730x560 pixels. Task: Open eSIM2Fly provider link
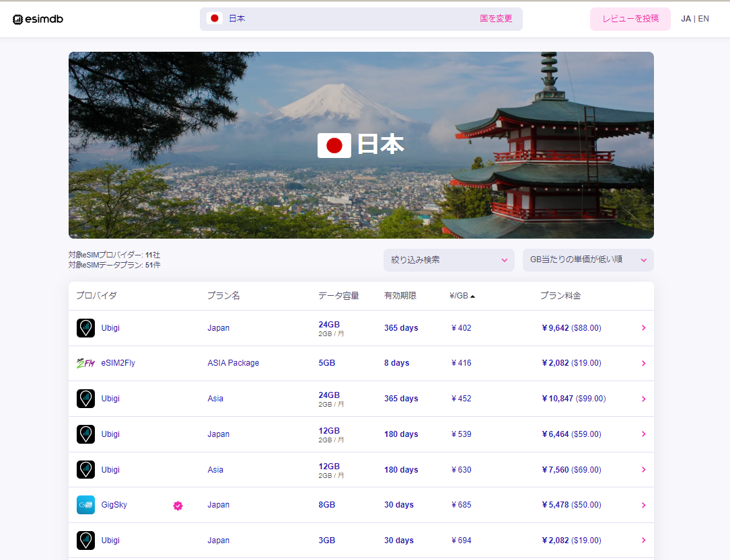118,363
